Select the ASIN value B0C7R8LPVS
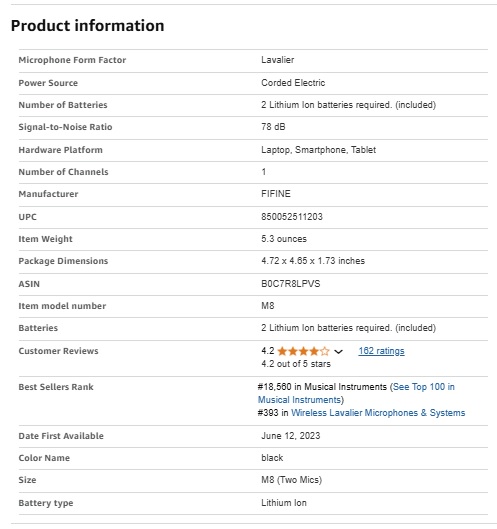497x529 pixels. [291, 284]
